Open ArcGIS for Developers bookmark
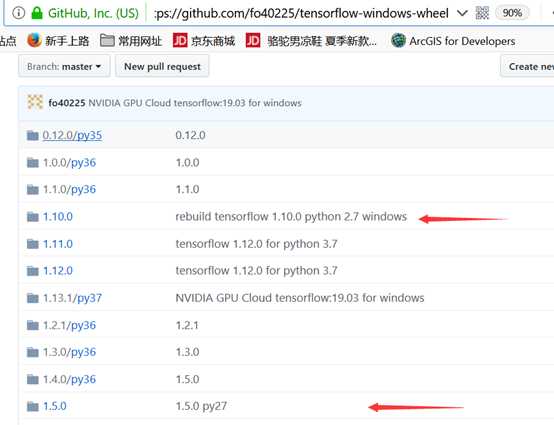Screen dimensions: 554x425 (453, 41)
